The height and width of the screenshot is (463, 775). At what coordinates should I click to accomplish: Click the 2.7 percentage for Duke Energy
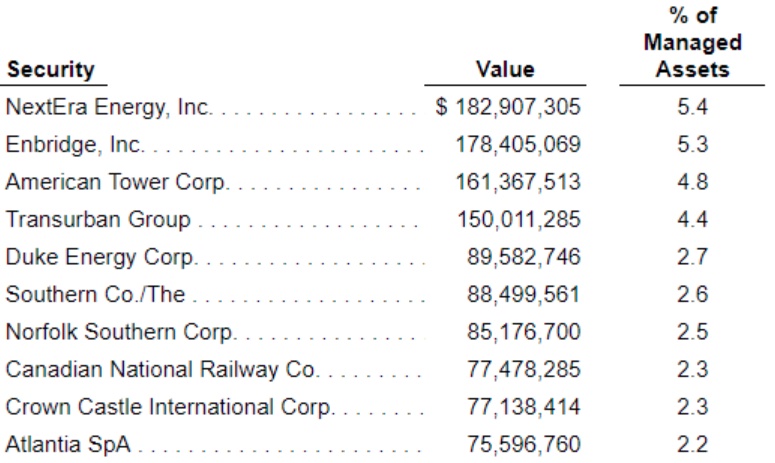tap(692, 257)
